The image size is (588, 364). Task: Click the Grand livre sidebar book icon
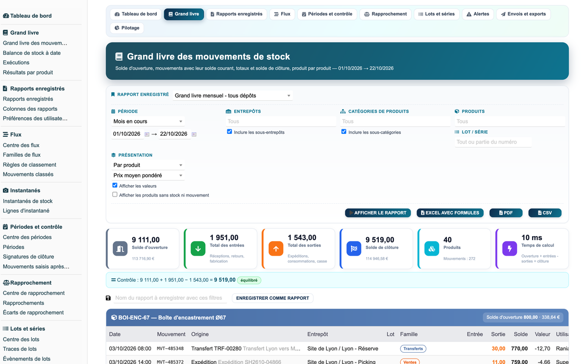click(5, 33)
